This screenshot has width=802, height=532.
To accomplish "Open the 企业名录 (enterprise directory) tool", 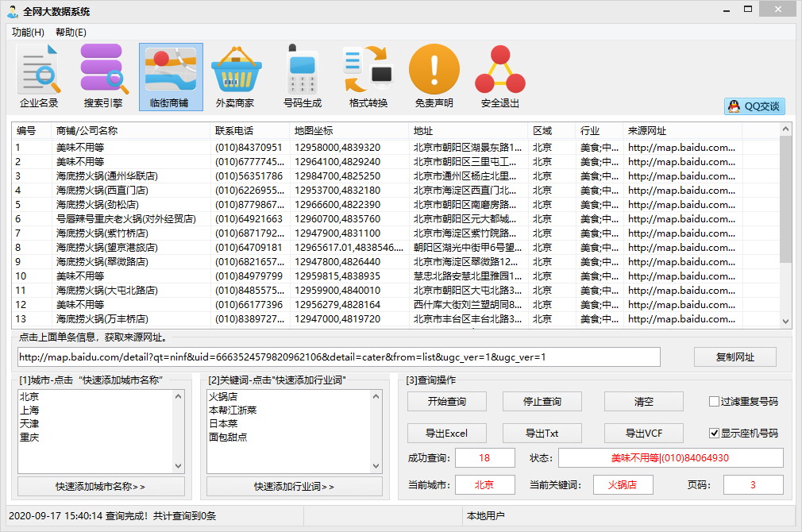I will (x=38, y=76).
